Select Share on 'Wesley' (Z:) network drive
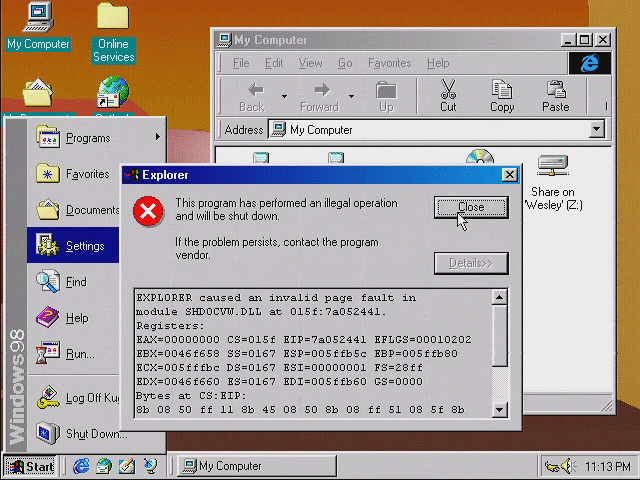The height and width of the screenshot is (480, 640). coord(553,182)
